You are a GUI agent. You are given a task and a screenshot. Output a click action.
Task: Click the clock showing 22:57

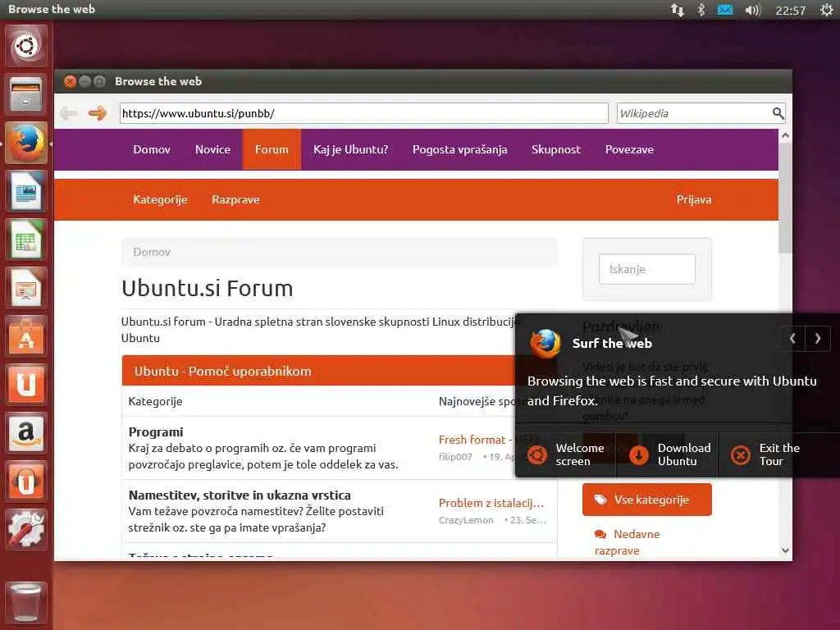click(x=790, y=11)
